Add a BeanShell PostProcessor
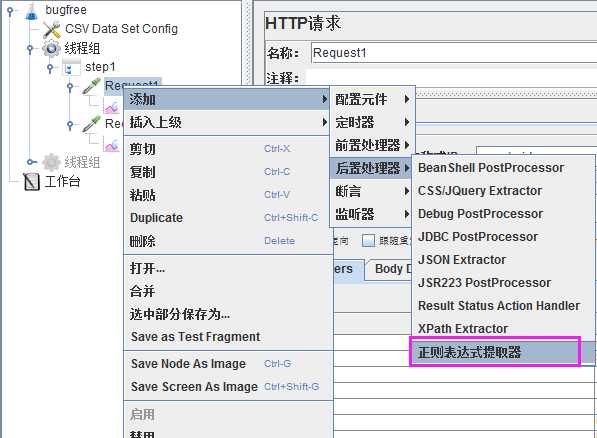Screen dimensions: 597x438 (x=503, y=168)
